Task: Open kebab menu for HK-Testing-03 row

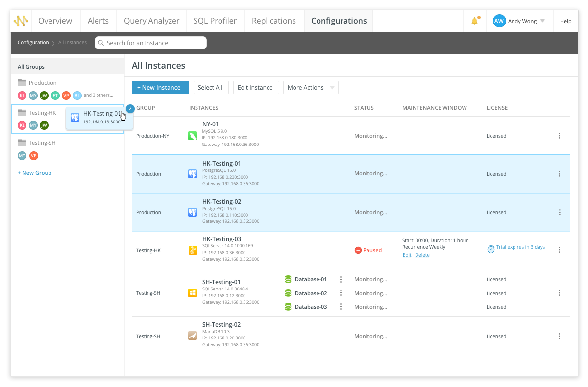Action: click(x=559, y=250)
